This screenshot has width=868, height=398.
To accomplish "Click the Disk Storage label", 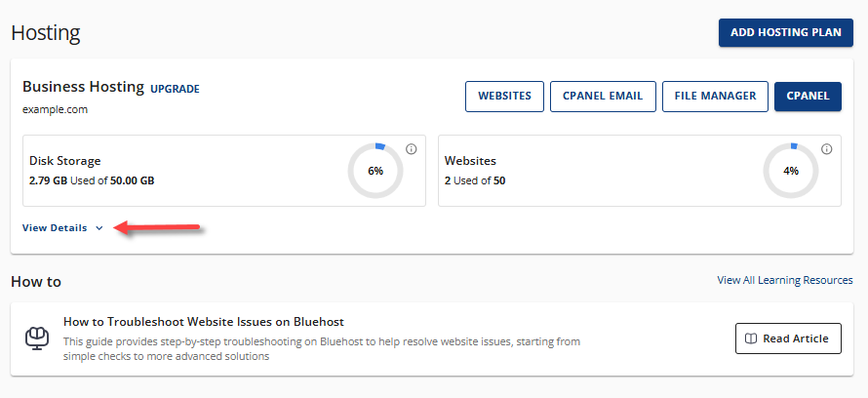I will [x=65, y=161].
